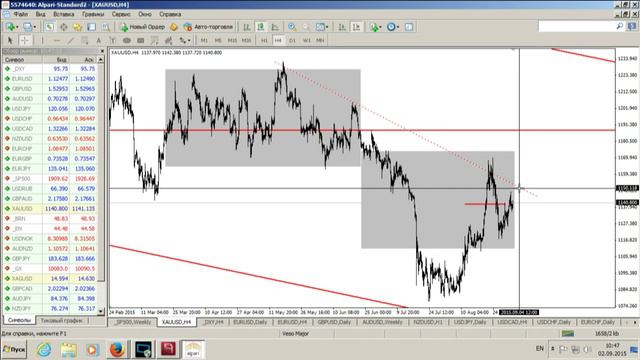The height and width of the screenshot is (360, 640).
Task: Click the Zoom In magnifier icon
Action: coord(292,27)
